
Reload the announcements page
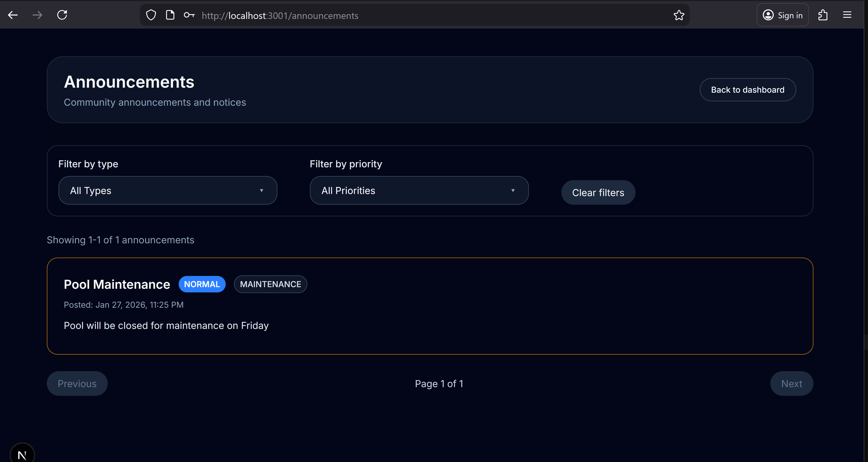(x=62, y=15)
